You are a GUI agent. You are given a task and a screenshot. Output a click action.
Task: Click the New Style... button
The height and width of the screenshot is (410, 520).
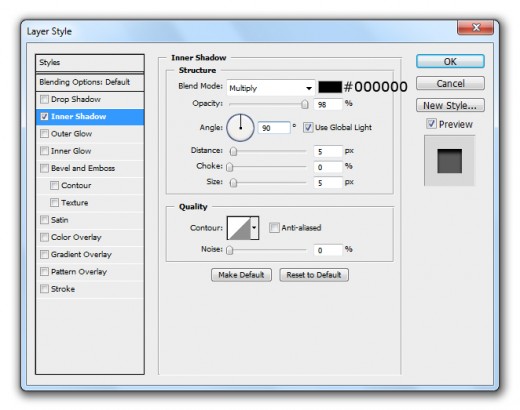[x=450, y=106]
